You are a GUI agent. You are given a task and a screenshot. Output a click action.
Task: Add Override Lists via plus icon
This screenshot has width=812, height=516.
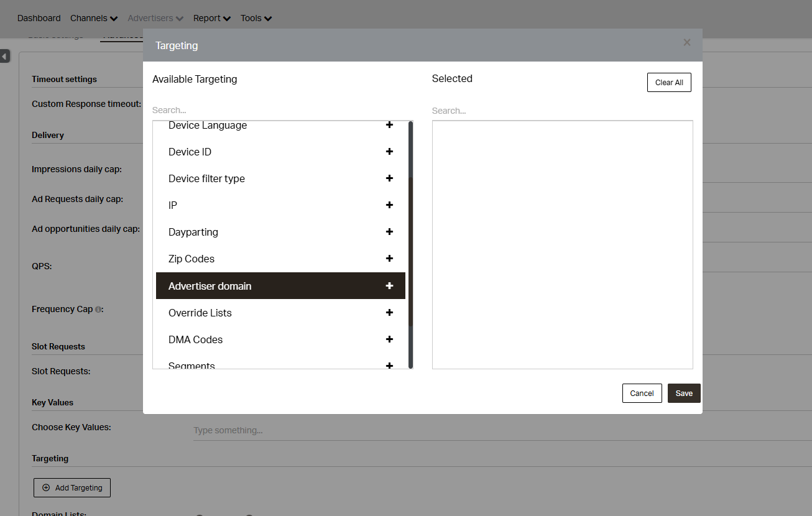(389, 313)
